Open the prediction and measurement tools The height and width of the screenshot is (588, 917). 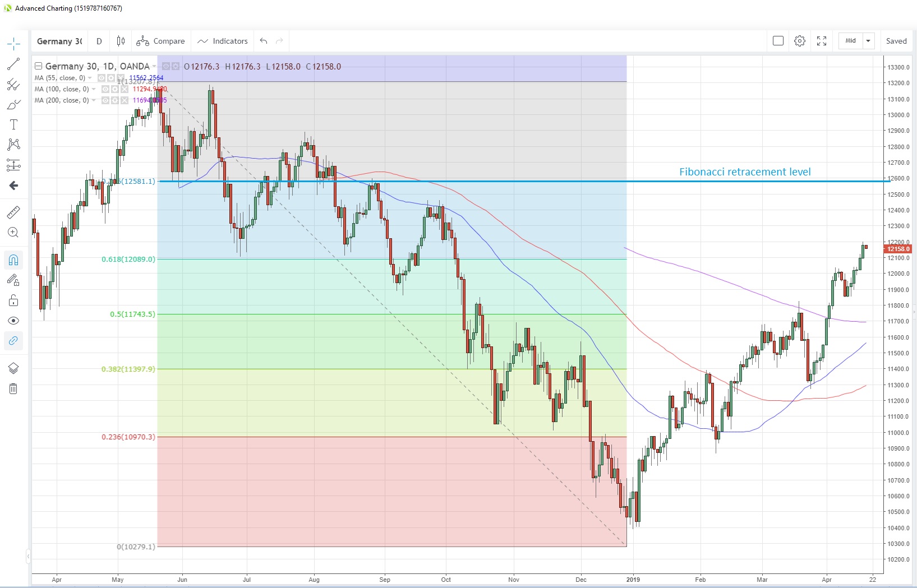point(13,165)
